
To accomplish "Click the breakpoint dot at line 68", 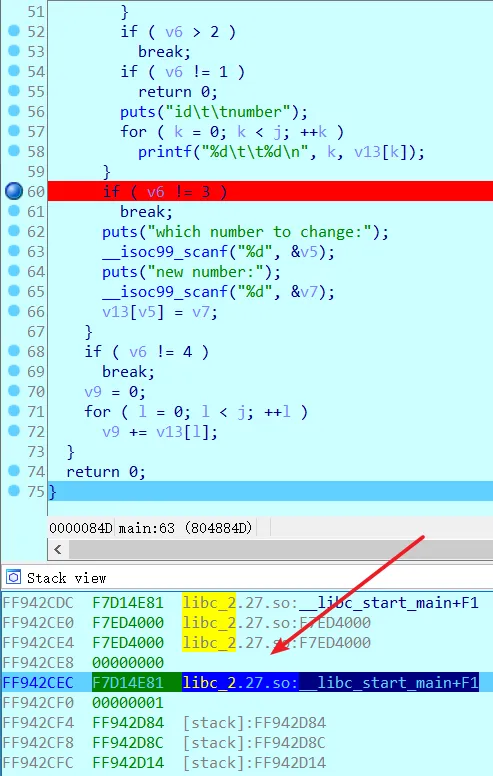I will 14,351.
